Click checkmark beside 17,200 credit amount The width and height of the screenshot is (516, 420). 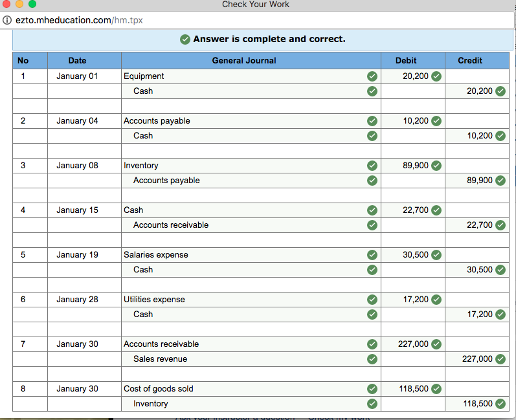point(500,315)
